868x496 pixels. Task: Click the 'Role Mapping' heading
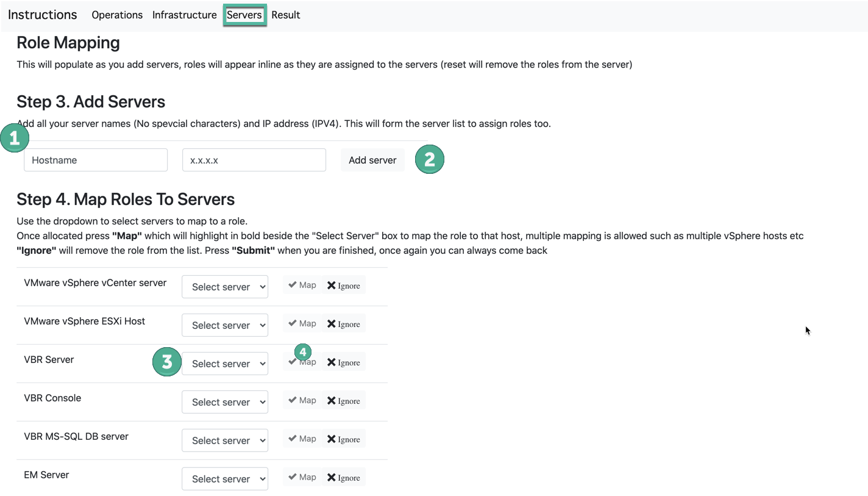click(68, 43)
